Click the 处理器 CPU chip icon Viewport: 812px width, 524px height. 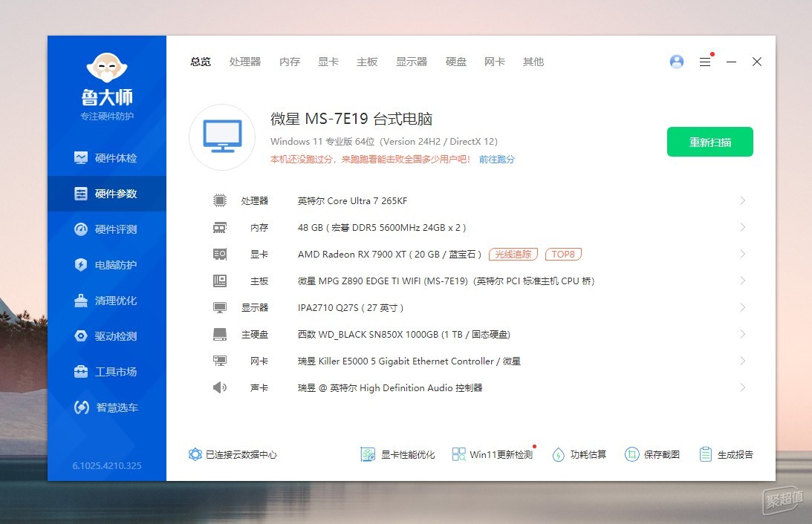coord(220,200)
